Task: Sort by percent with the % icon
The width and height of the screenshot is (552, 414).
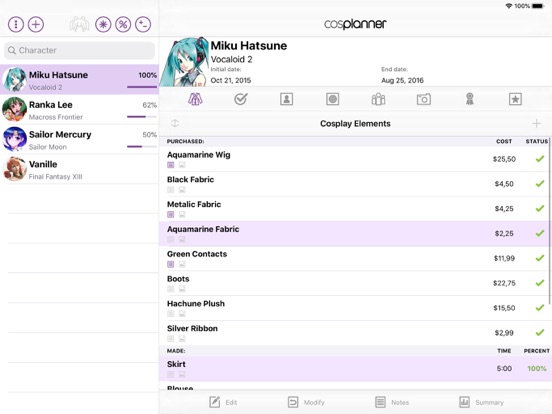Action: click(x=123, y=24)
